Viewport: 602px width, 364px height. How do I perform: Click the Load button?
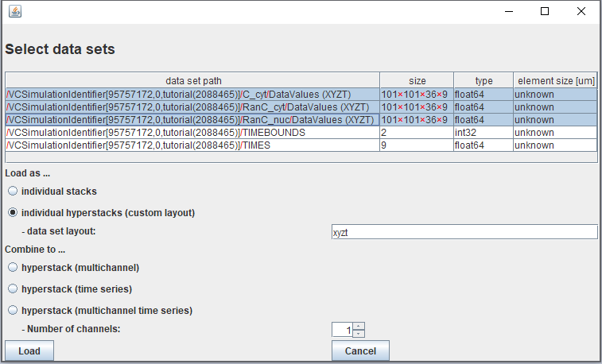29,350
